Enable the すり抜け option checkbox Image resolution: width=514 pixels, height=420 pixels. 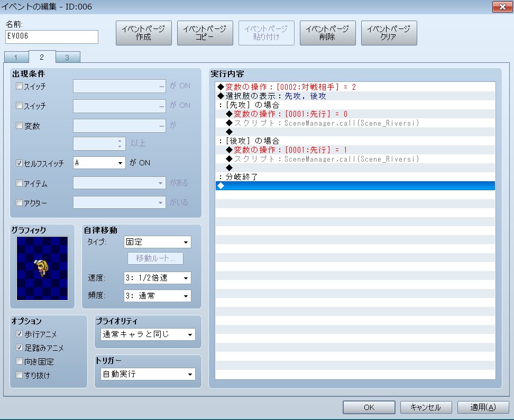click(20, 375)
